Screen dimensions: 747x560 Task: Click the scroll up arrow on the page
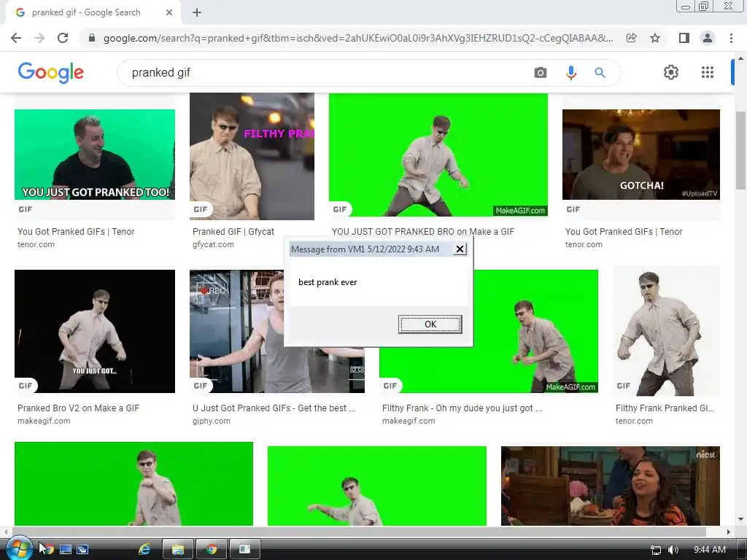(740, 58)
